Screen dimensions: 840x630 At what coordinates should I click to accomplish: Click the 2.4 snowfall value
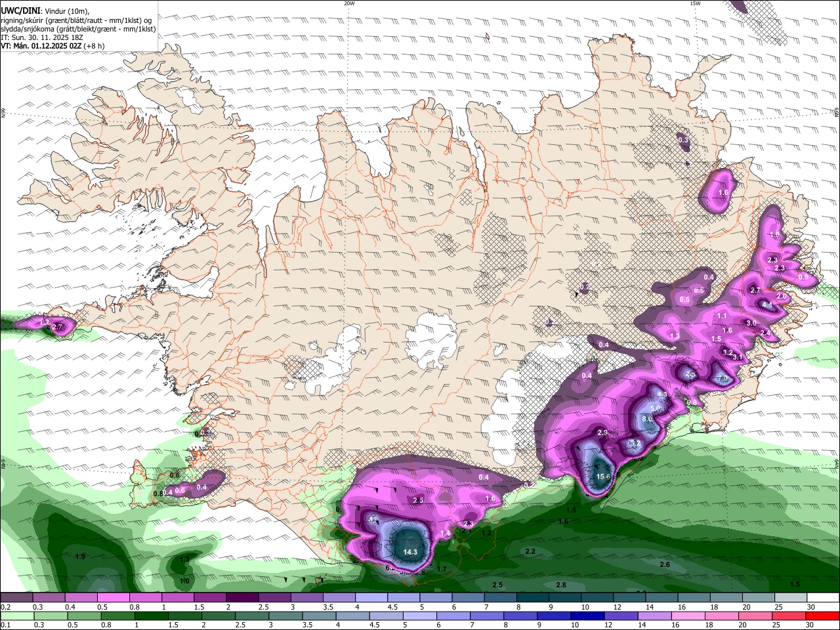click(765, 333)
